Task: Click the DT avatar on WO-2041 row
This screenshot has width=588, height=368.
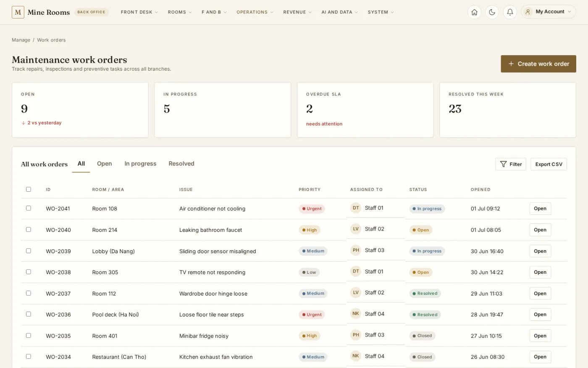Action: pos(356,208)
